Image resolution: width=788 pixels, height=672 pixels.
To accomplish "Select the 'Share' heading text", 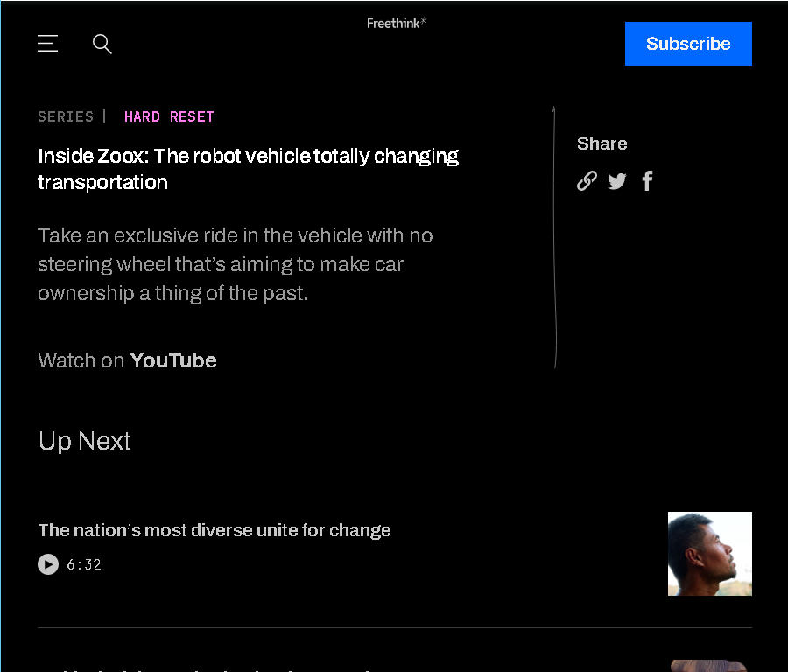I will pyautogui.click(x=602, y=143).
